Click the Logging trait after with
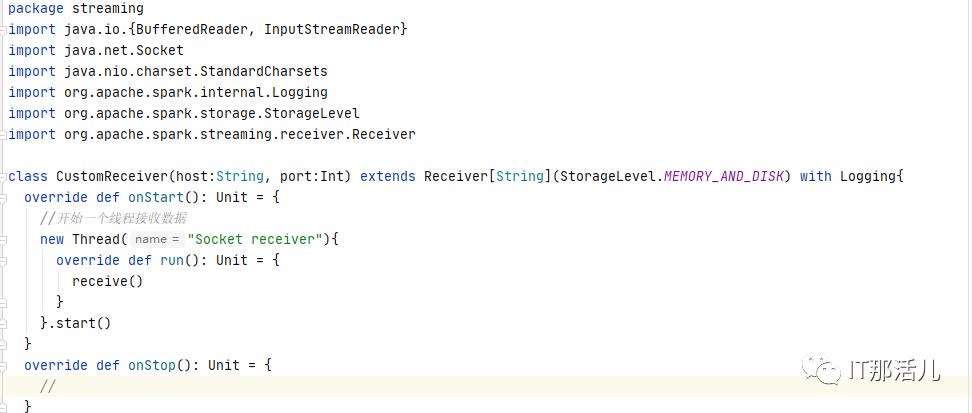 pos(868,176)
